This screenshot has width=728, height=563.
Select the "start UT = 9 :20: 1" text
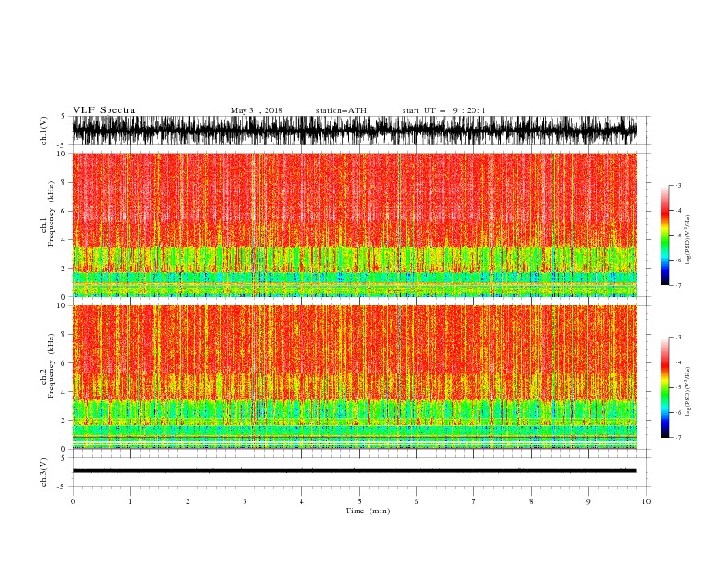pos(444,110)
